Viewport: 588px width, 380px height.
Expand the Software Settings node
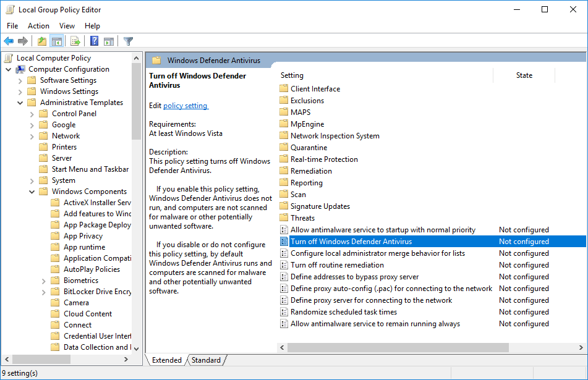click(20, 80)
